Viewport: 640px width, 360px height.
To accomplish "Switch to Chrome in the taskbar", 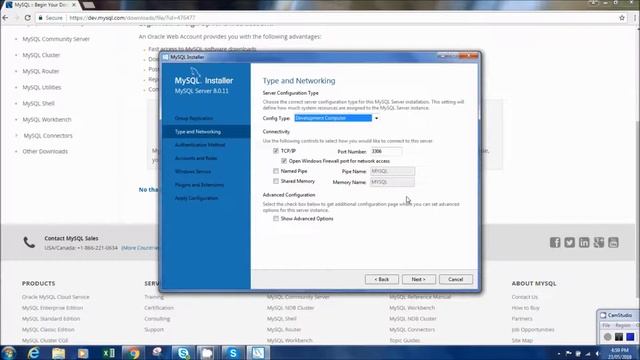I will click(x=133, y=353).
